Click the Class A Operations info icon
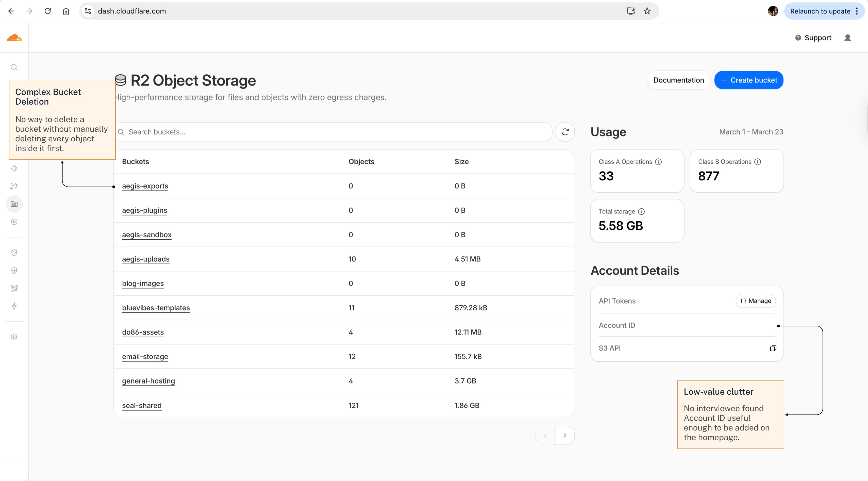The image size is (868, 481). tap(658, 162)
